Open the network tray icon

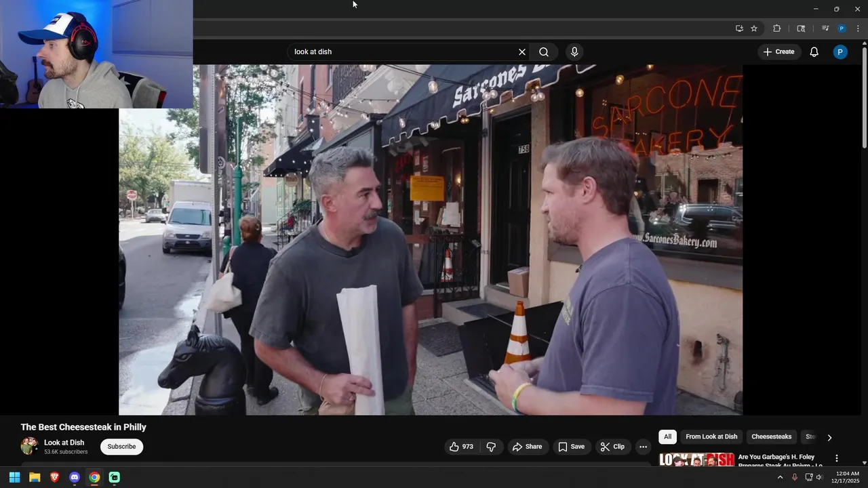click(x=808, y=477)
